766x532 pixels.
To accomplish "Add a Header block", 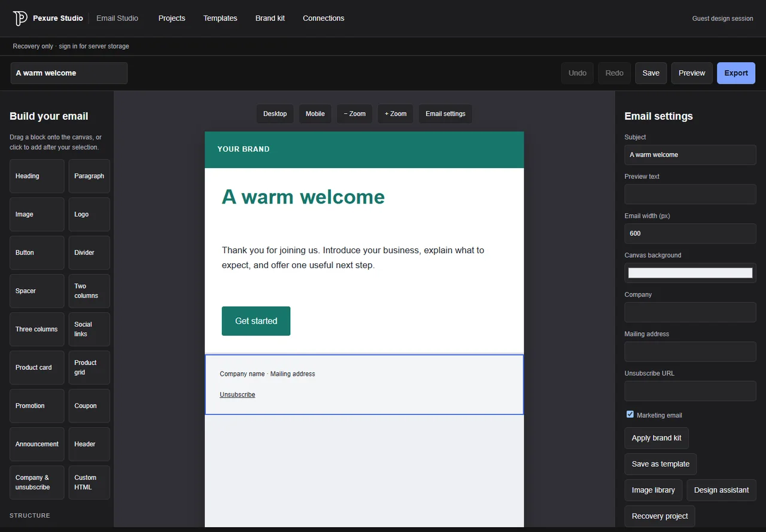I will pos(89,444).
